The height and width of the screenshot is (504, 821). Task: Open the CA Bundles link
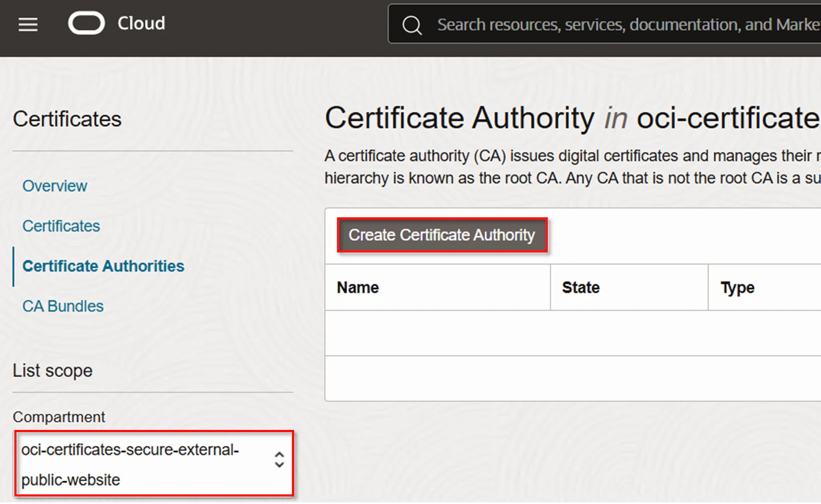tap(63, 306)
